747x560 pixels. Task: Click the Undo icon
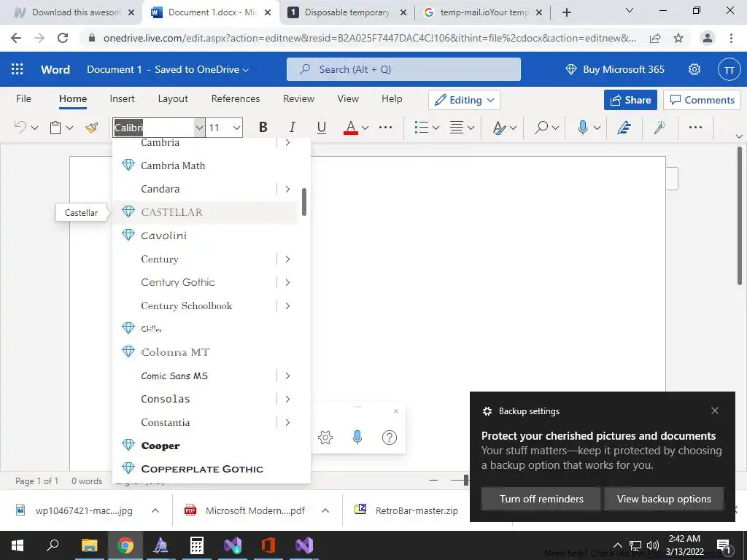20,127
